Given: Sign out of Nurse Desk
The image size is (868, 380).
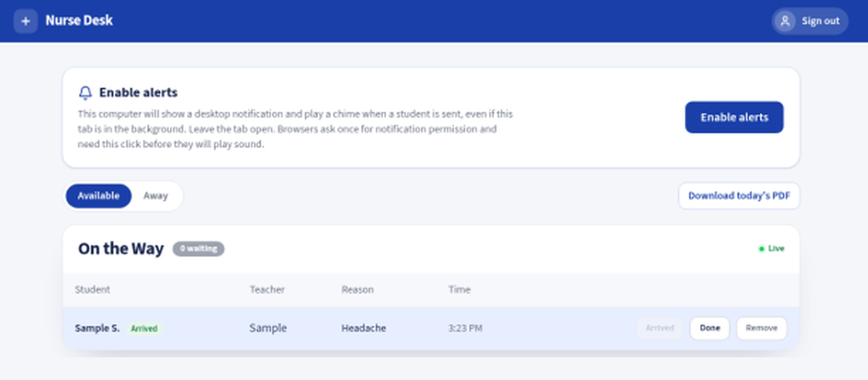Looking at the screenshot, I should (810, 21).
